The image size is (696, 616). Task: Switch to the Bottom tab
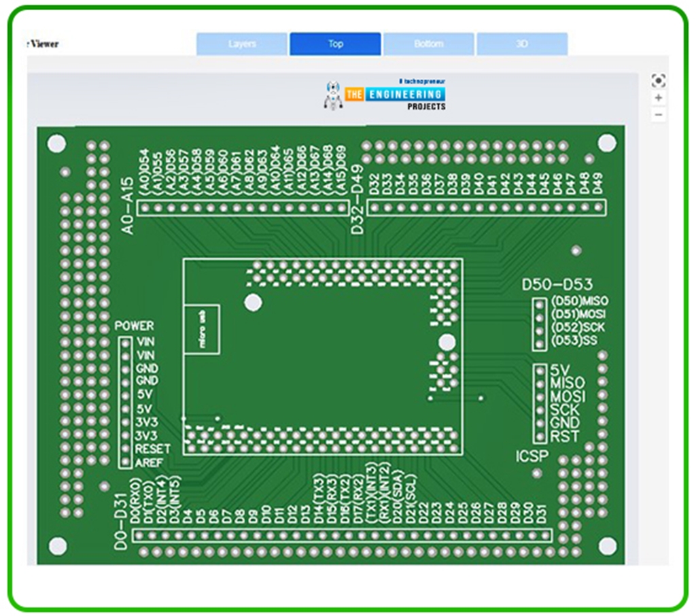tap(428, 44)
